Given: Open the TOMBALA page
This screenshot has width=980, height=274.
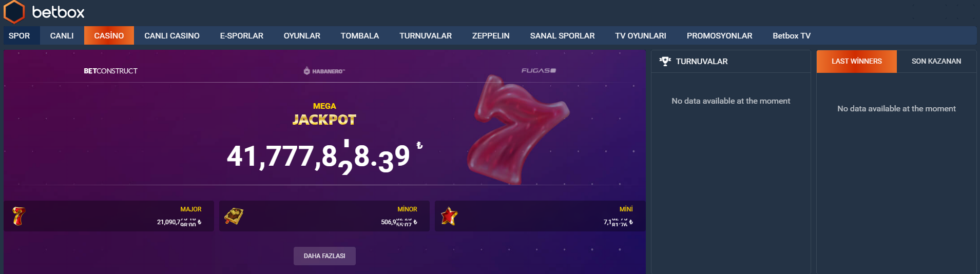Looking at the screenshot, I should (360, 35).
